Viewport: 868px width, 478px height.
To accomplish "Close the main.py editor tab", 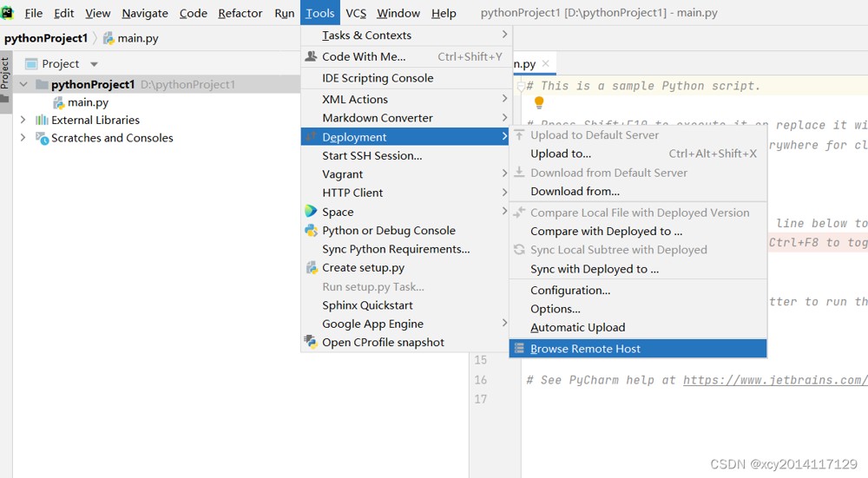I will click(x=546, y=63).
